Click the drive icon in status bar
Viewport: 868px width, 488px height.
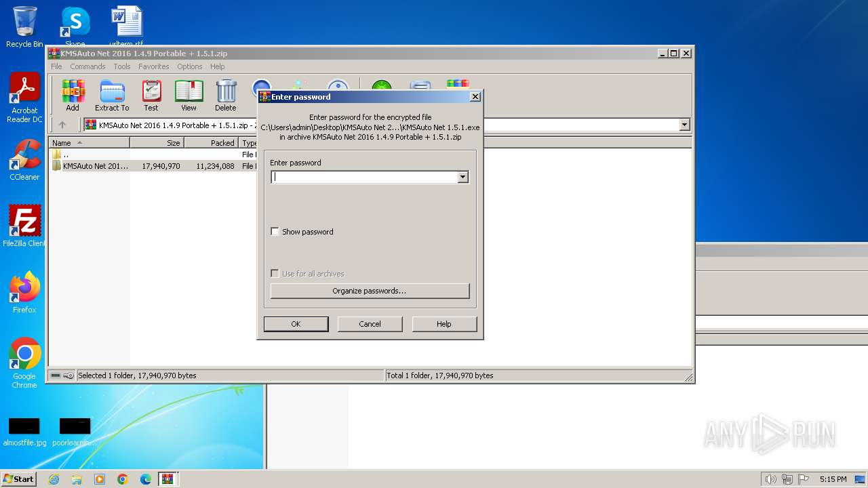click(x=56, y=375)
